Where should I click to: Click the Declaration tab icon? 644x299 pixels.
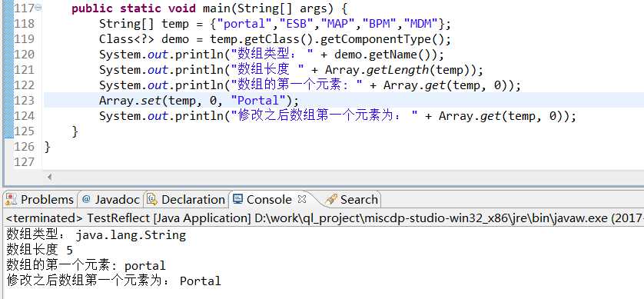pyautogui.click(x=152, y=200)
